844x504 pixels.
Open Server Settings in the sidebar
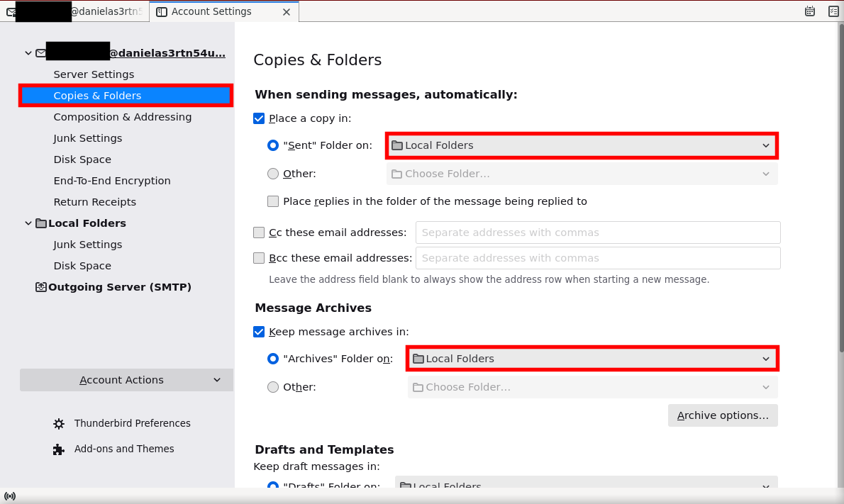[94, 74]
